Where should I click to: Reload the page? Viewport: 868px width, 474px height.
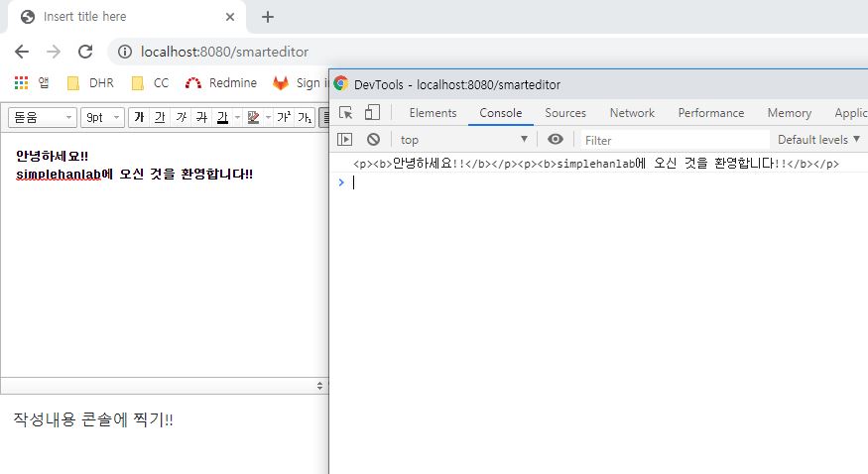point(85,52)
